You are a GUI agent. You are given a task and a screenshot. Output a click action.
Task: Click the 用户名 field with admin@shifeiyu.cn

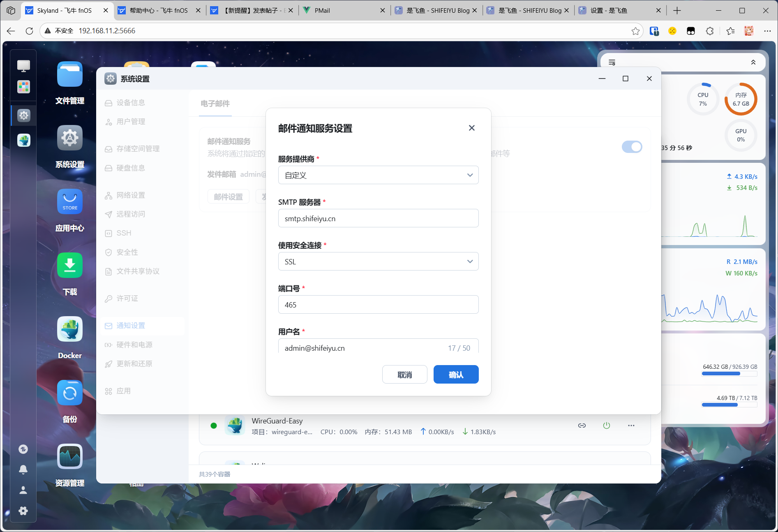(379, 346)
